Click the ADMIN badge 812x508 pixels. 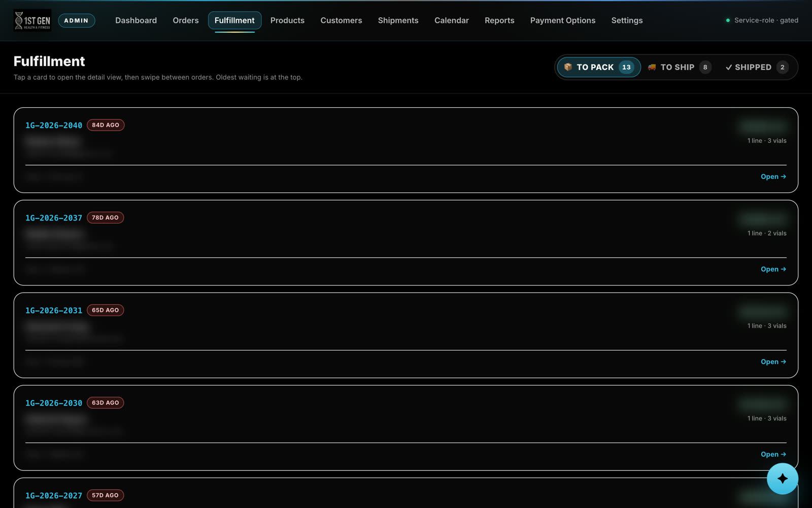tap(76, 20)
